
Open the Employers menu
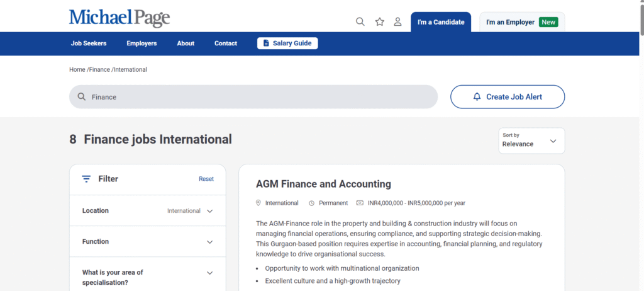pos(142,43)
